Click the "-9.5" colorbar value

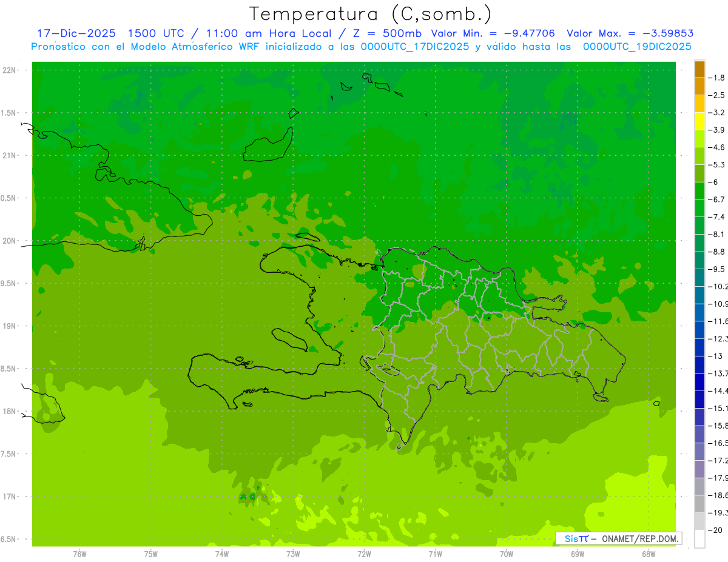click(717, 269)
